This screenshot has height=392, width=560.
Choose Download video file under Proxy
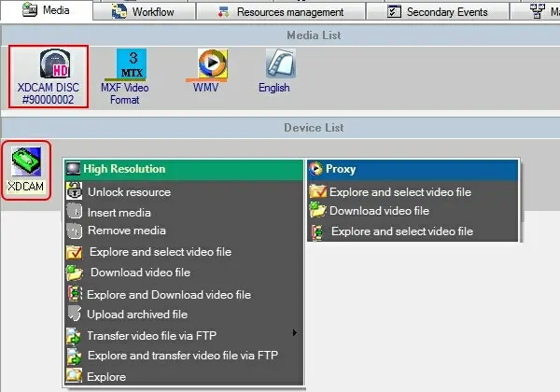point(379,211)
